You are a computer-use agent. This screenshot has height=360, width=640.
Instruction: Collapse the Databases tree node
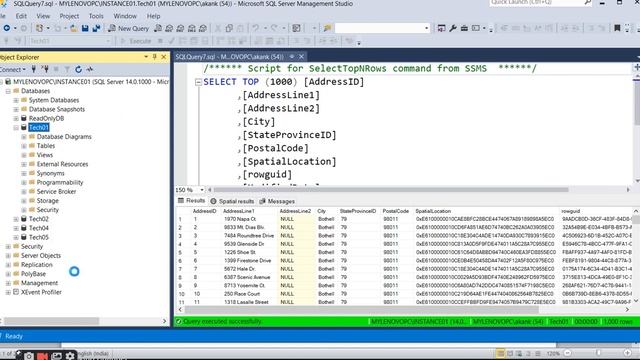coord(8,91)
